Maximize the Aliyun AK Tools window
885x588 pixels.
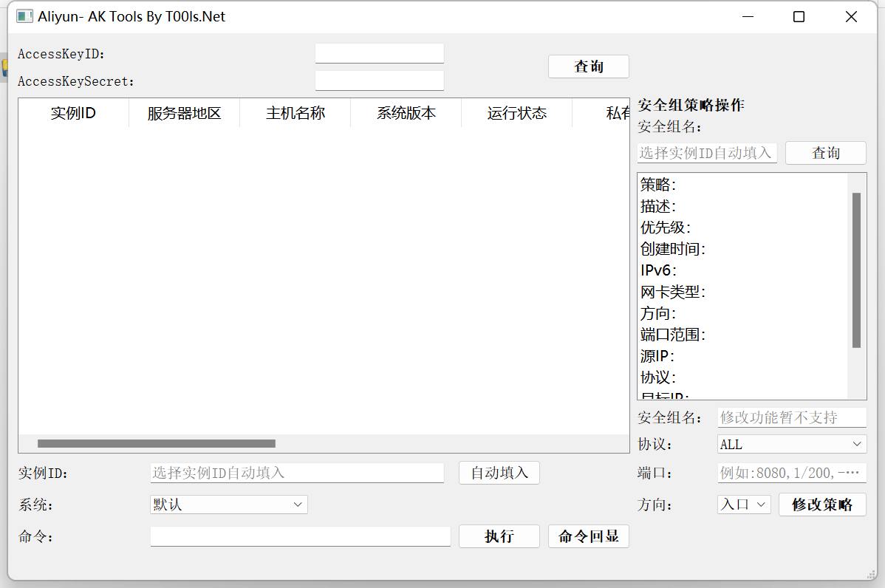(799, 17)
